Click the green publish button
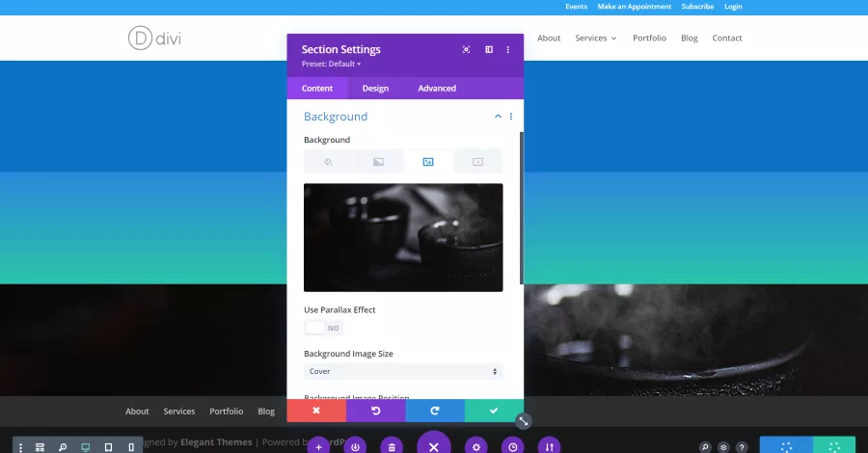868x453 pixels. pos(834,444)
